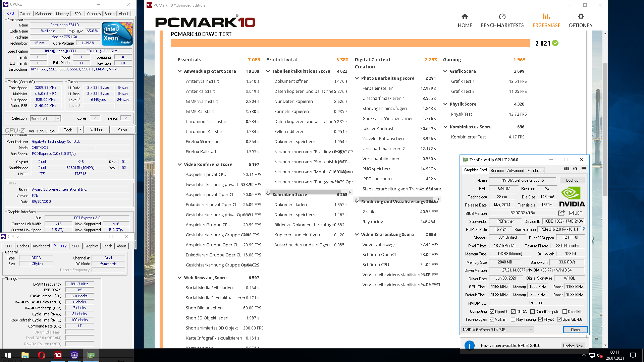
Task: Switch to the Sensors tab in GPU-Z
Action: point(497,171)
